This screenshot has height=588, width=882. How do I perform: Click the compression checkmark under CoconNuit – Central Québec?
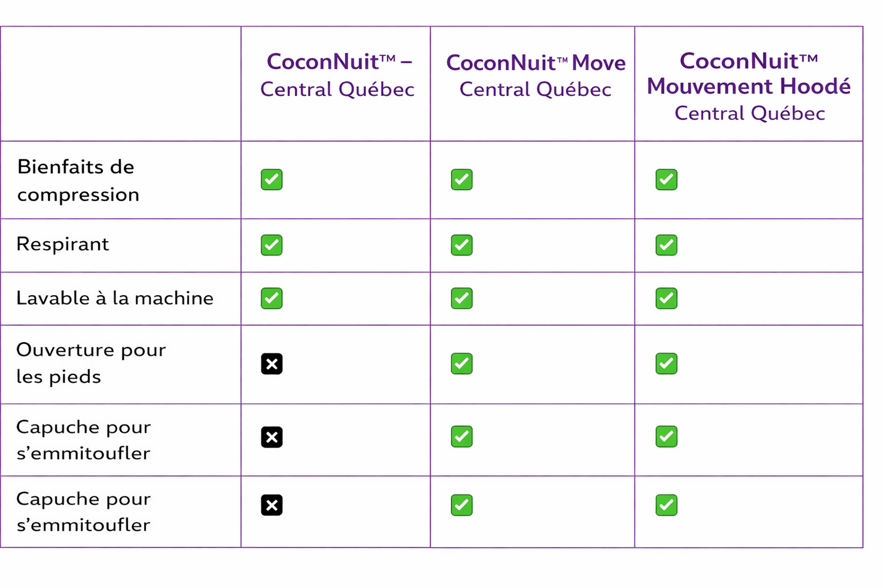tap(272, 179)
